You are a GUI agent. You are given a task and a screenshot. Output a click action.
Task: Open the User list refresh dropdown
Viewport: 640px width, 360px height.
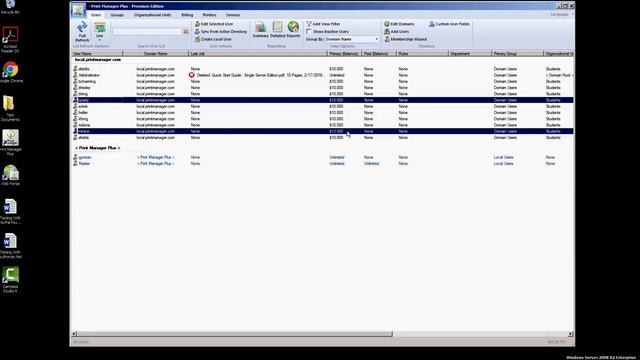100,32
